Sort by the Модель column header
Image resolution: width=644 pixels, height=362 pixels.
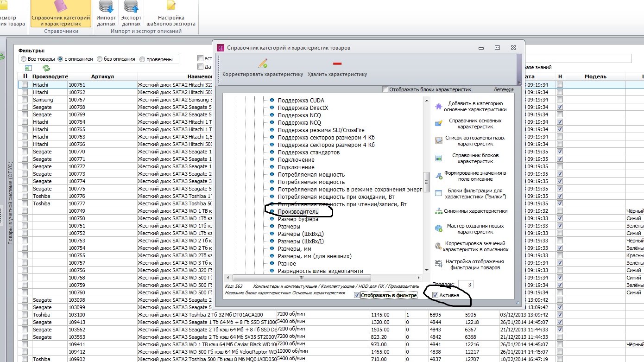(x=595, y=76)
